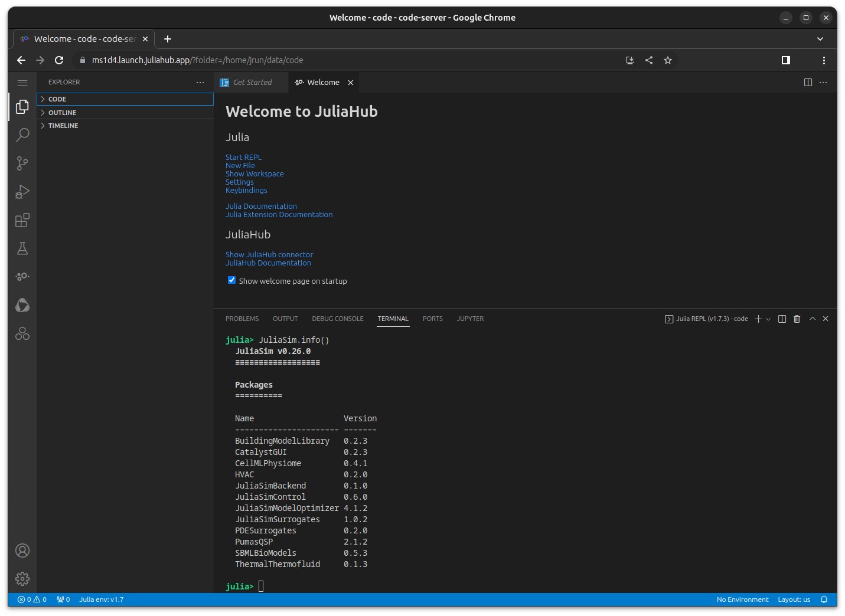845x616 pixels.
Task: Kill the terminal with trash icon
Action: tap(797, 319)
